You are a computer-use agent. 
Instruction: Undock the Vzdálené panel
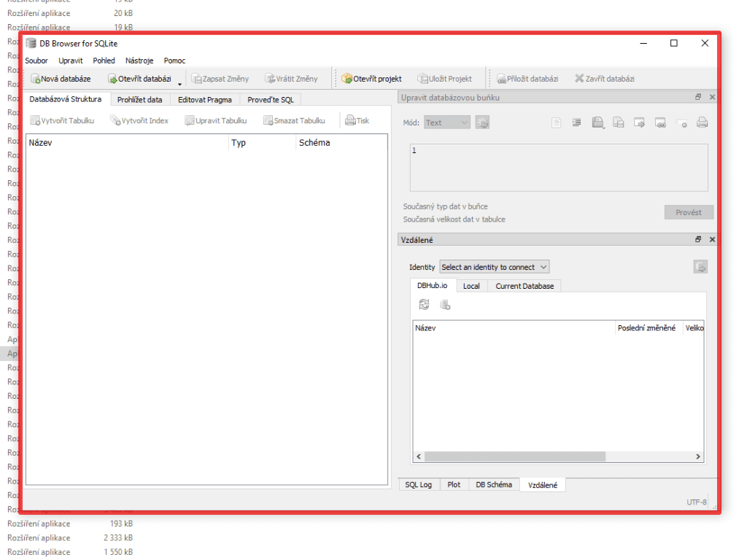(698, 239)
